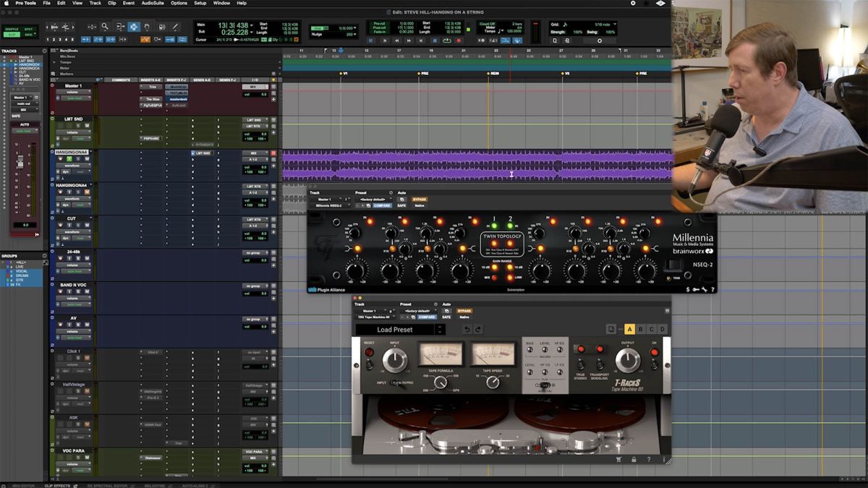Open the track selector dropdown in Tape Machine 80

point(369,311)
